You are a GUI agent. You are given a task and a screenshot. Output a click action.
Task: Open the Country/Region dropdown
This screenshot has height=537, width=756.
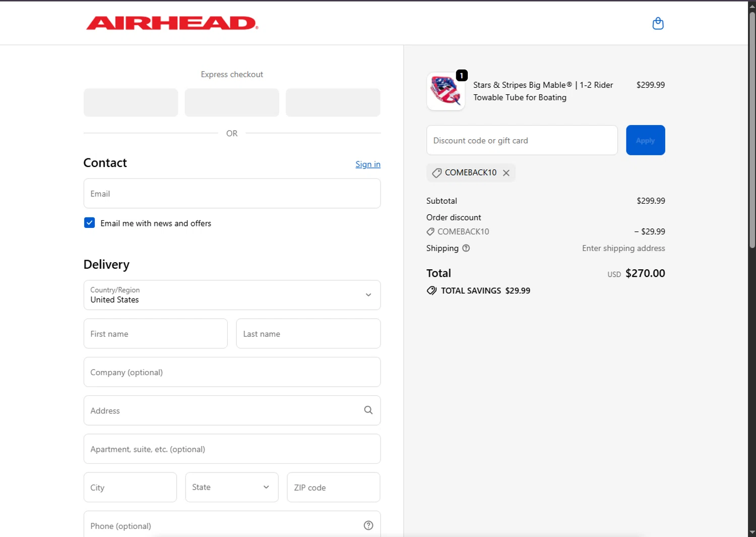pyautogui.click(x=232, y=295)
